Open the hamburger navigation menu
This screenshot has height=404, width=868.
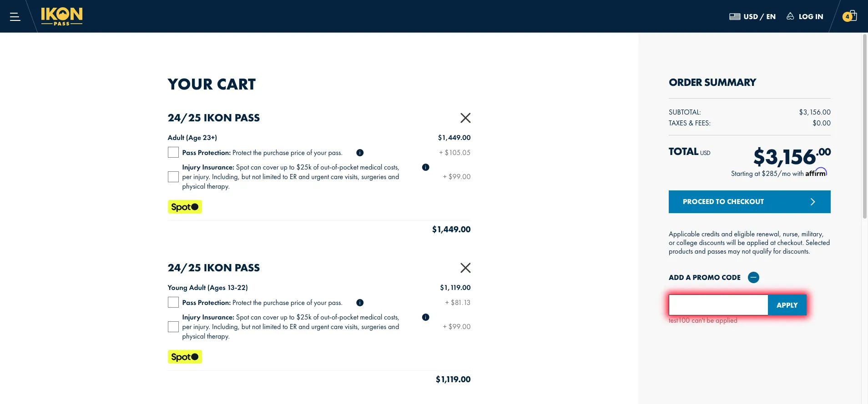(15, 17)
